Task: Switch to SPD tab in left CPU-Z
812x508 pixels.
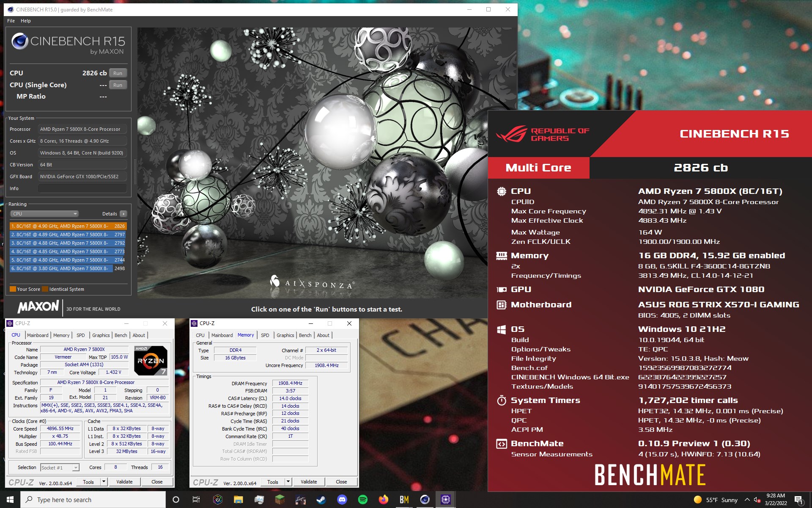Action: click(81, 335)
